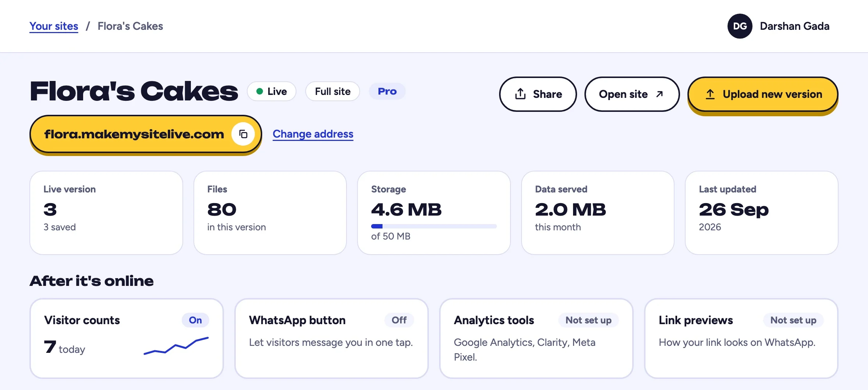Image resolution: width=868 pixels, height=390 pixels.
Task: Click the 7 today visitor count
Action: (64, 347)
